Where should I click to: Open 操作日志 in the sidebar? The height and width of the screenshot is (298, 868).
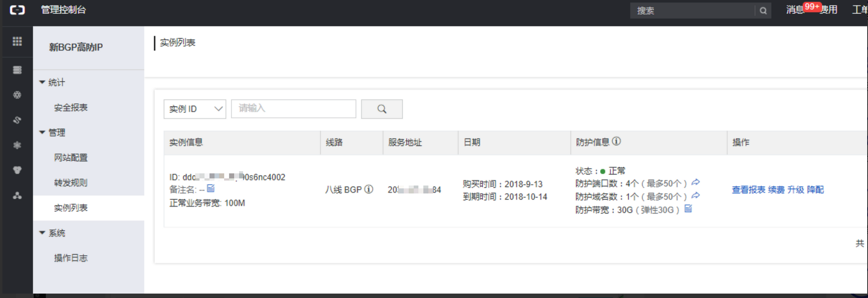point(71,258)
